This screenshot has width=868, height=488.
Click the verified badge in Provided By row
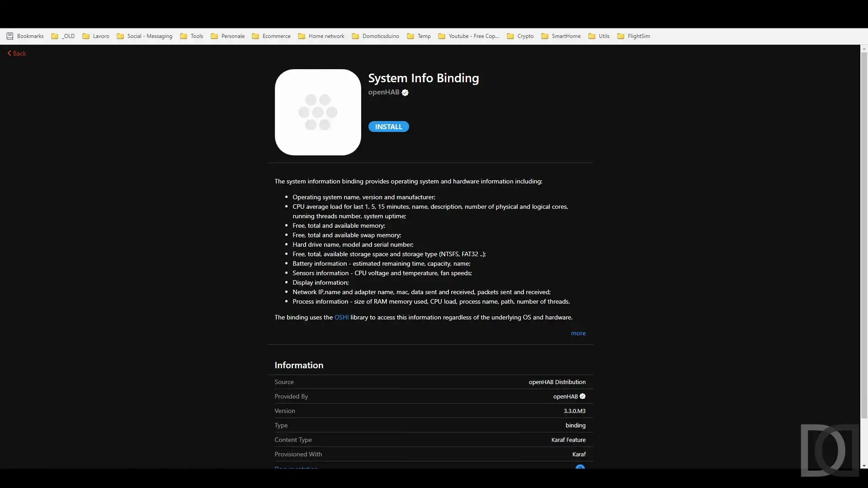(x=582, y=396)
